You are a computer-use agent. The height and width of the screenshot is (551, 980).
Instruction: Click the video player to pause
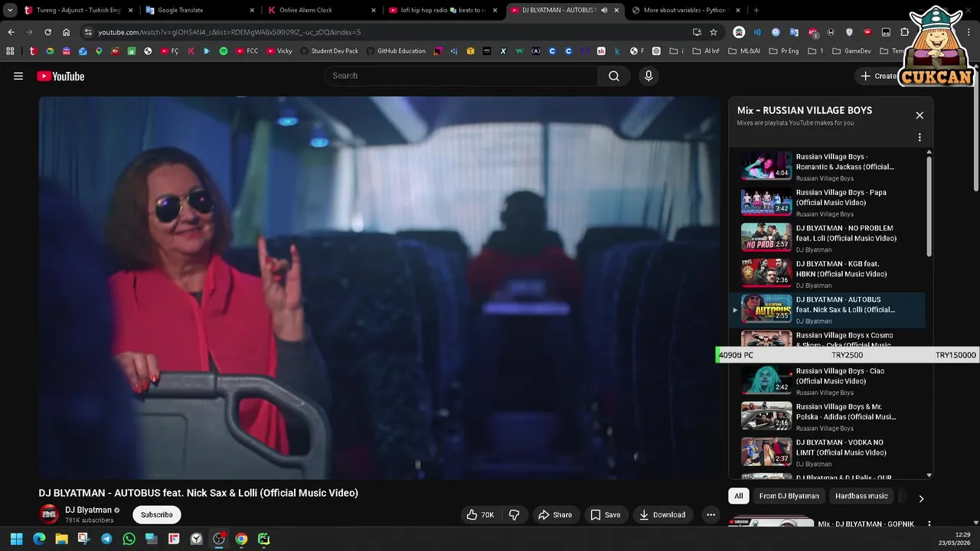click(x=380, y=288)
